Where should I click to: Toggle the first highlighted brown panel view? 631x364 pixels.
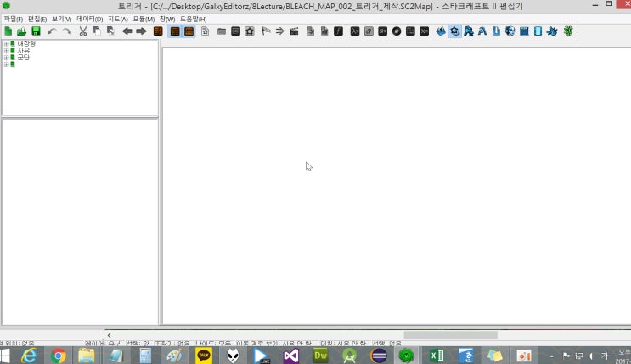pyautogui.click(x=175, y=31)
